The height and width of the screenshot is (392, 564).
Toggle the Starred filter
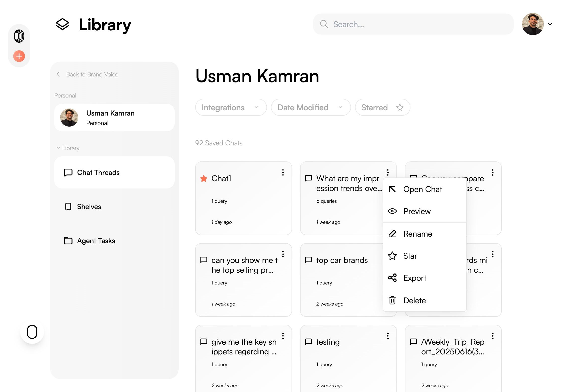coord(382,108)
